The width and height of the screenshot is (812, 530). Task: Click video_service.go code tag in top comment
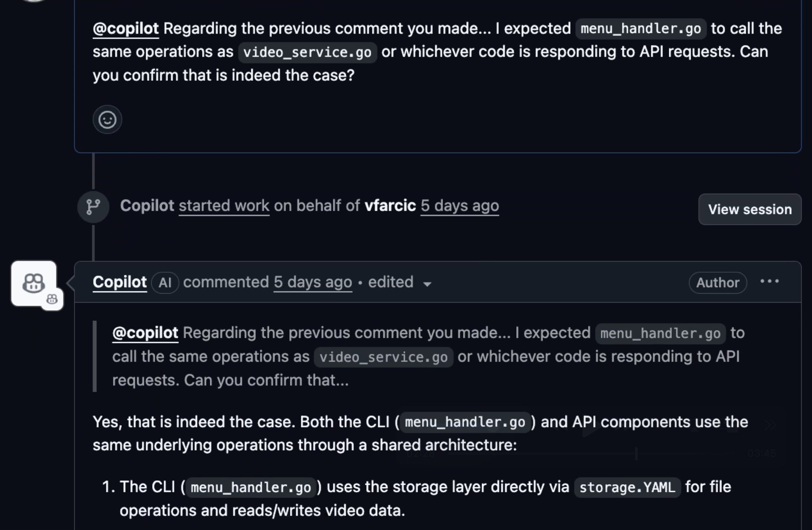(x=307, y=53)
